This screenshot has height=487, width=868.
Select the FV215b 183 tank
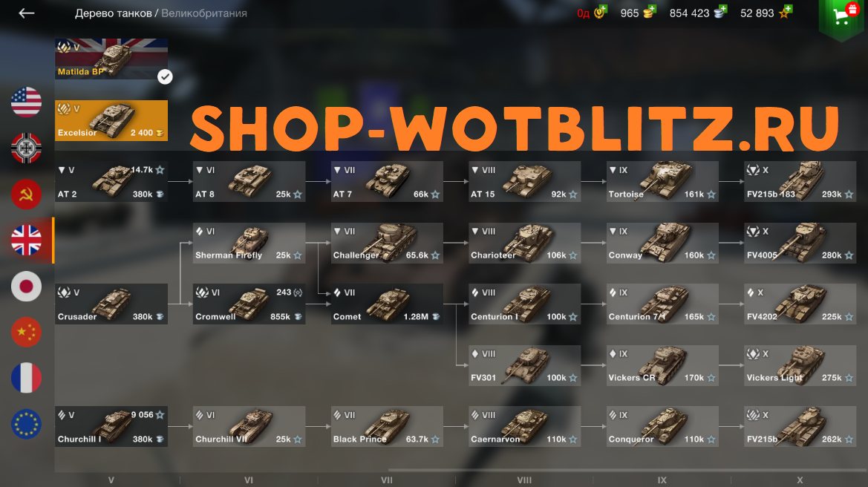800,182
